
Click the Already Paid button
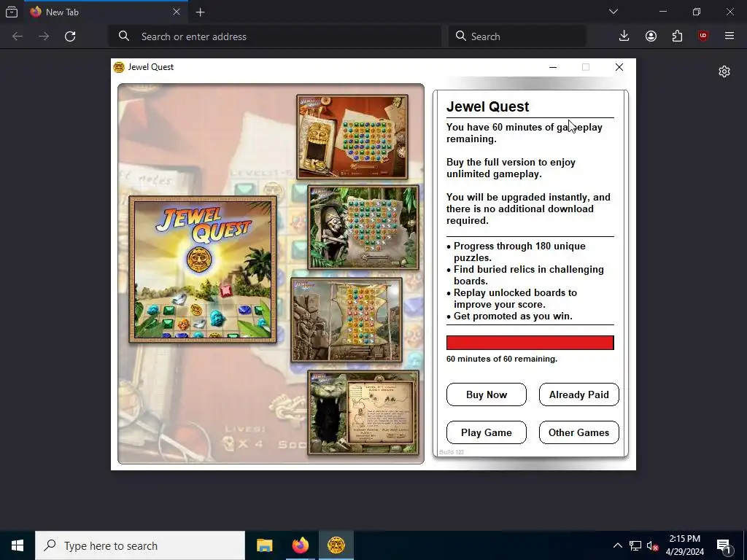(578, 394)
